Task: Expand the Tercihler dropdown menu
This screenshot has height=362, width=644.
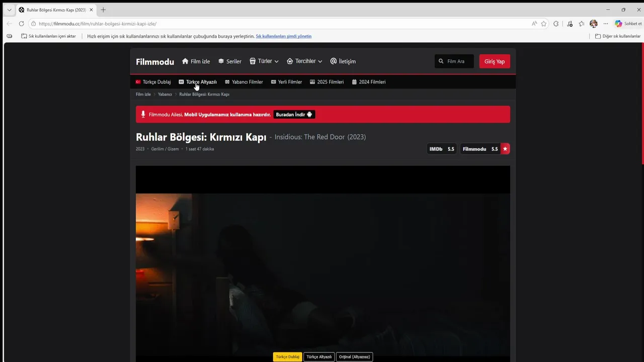Action: (304, 61)
